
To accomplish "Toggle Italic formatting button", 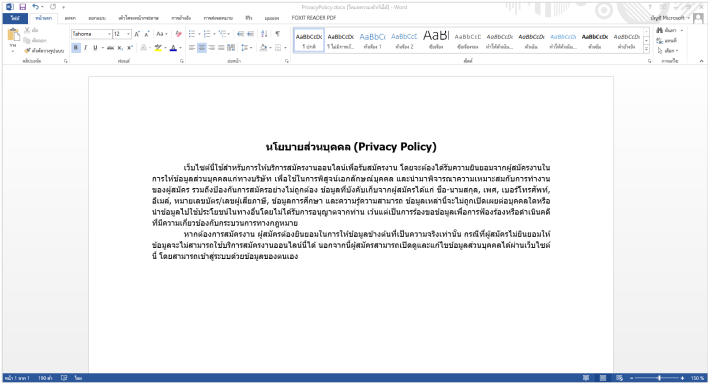I will coord(85,47).
